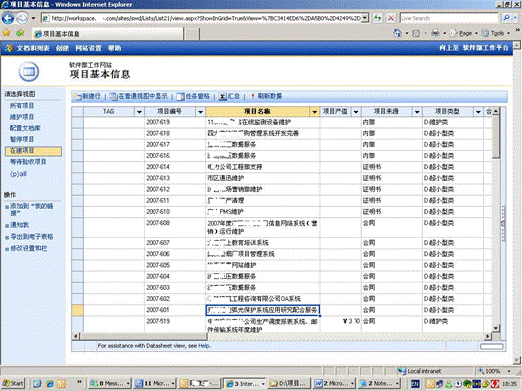Select the 市区通讯维护 project name cell
Image resolution: width=522 pixels, height=391 pixels.
pyautogui.click(x=263, y=178)
